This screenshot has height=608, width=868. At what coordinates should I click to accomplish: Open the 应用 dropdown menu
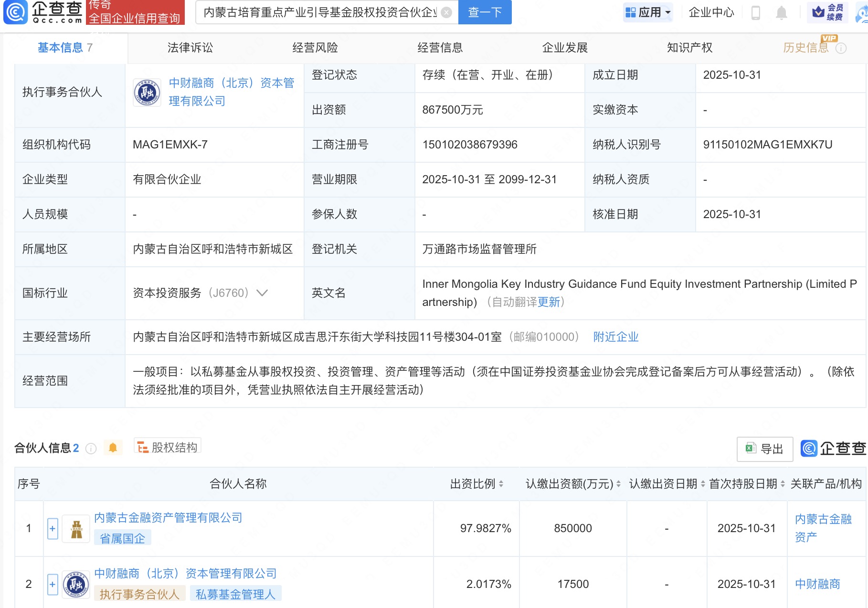click(648, 12)
